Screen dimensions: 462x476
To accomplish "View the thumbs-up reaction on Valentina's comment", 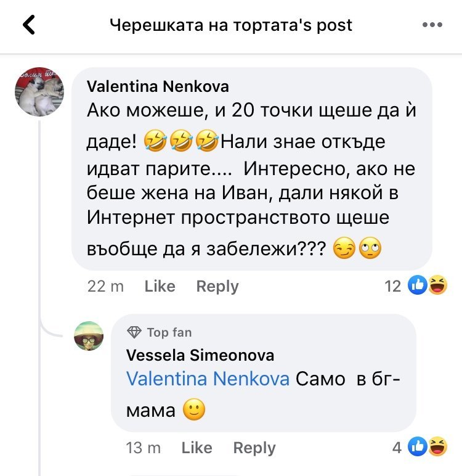I will [418, 285].
